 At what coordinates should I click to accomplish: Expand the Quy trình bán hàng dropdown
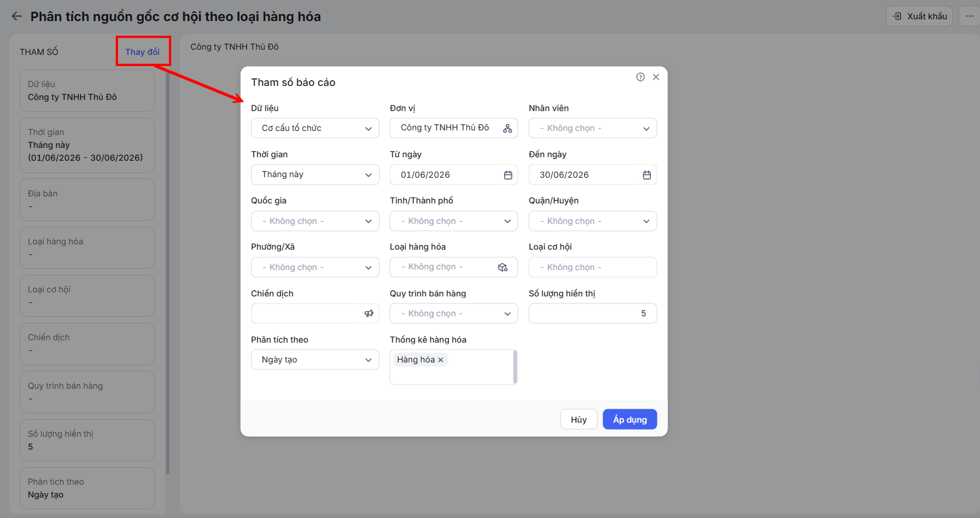[453, 313]
